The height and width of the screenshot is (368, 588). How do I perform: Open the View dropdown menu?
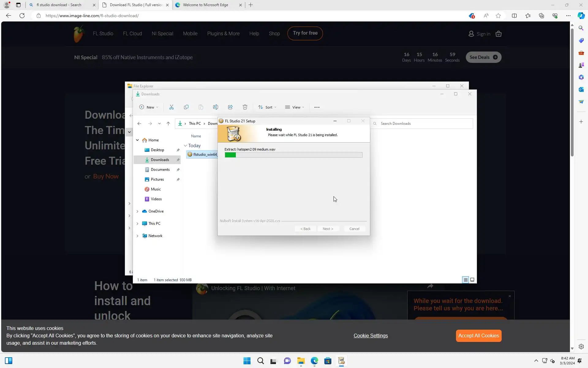(294, 107)
